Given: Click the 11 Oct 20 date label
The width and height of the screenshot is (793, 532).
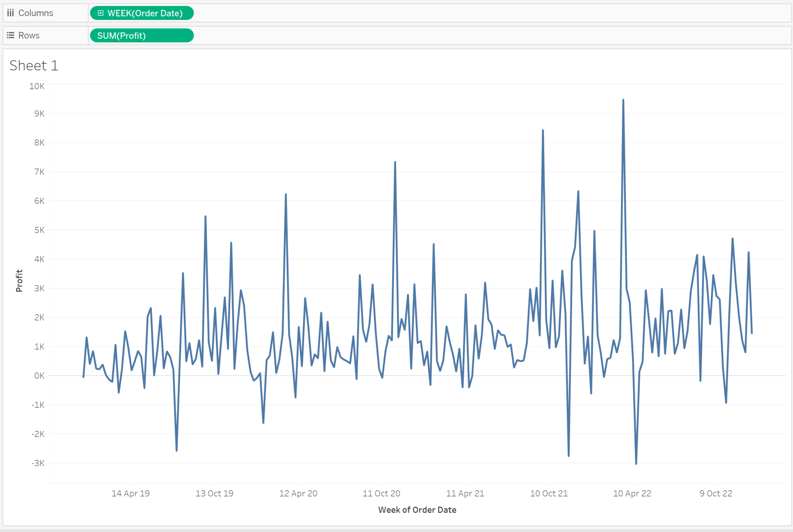Looking at the screenshot, I should pos(381,493).
